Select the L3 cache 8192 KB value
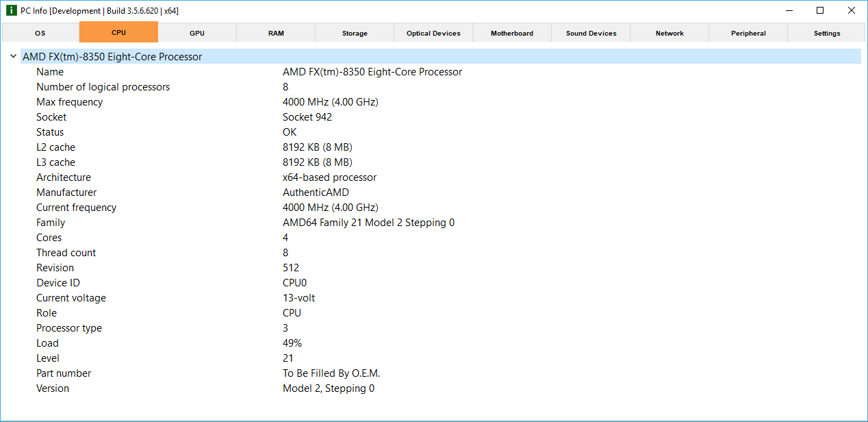Image resolution: width=868 pixels, height=422 pixels. pyautogui.click(x=318, y=162)
